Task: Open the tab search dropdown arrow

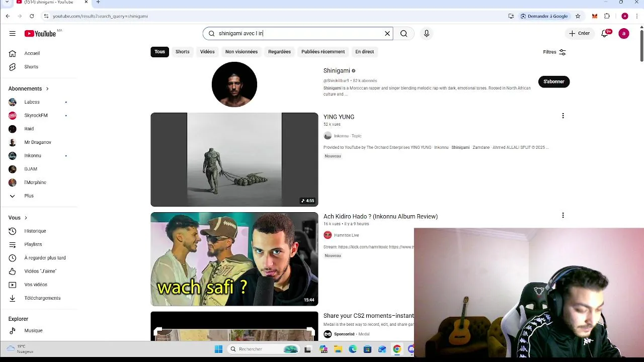Action: click(x=7, y=3)
